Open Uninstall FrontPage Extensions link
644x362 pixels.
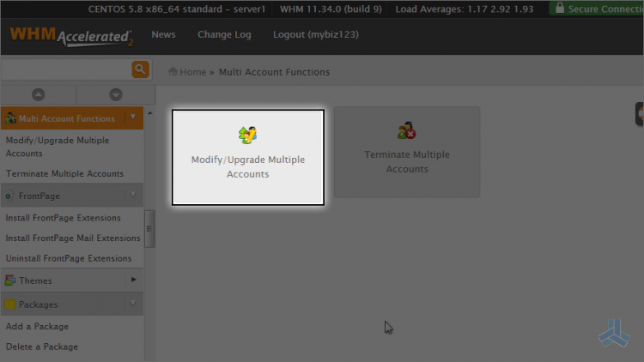(69, 258)
